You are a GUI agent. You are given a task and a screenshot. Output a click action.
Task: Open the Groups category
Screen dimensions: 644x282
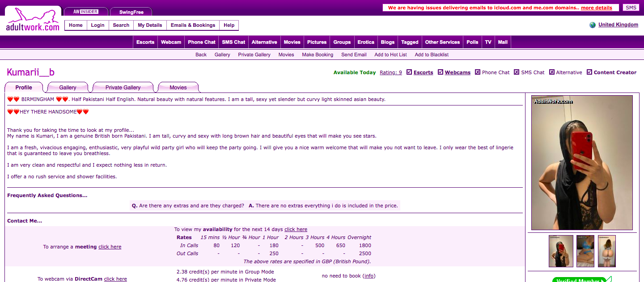click(x=342, y=42)
